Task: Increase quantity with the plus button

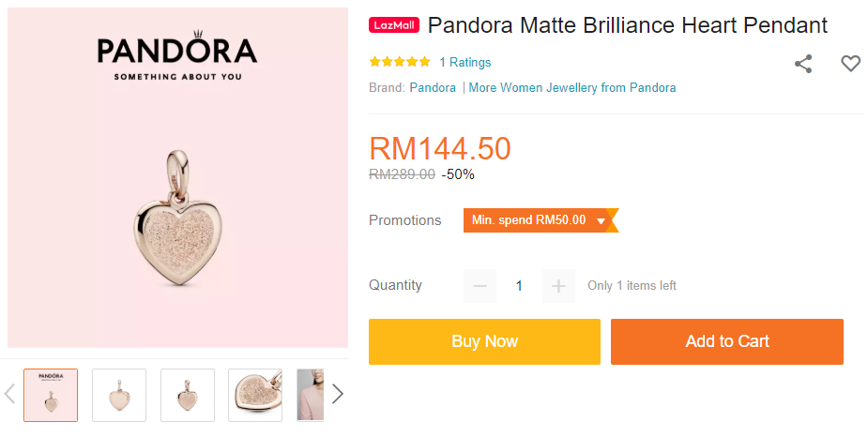Action: point(558,286)
